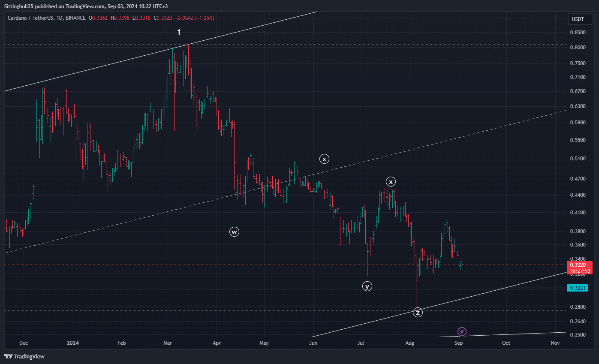Click the Oct label on time axis

506,343
